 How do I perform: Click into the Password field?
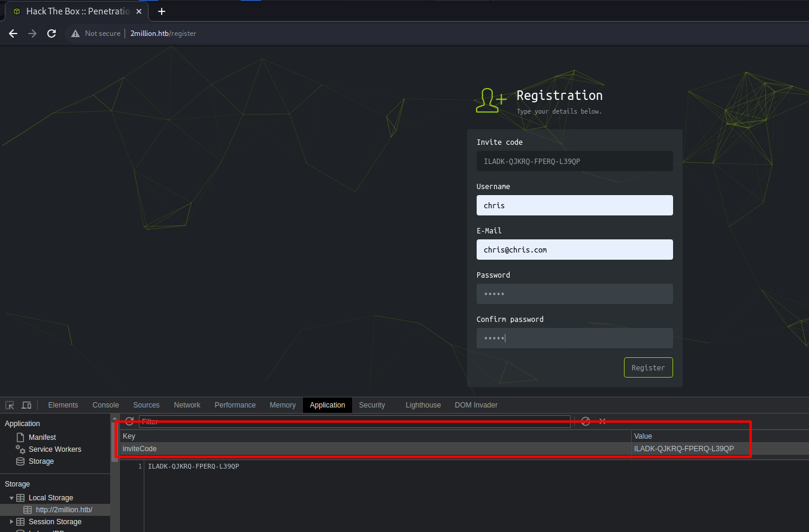coord(575,294)
